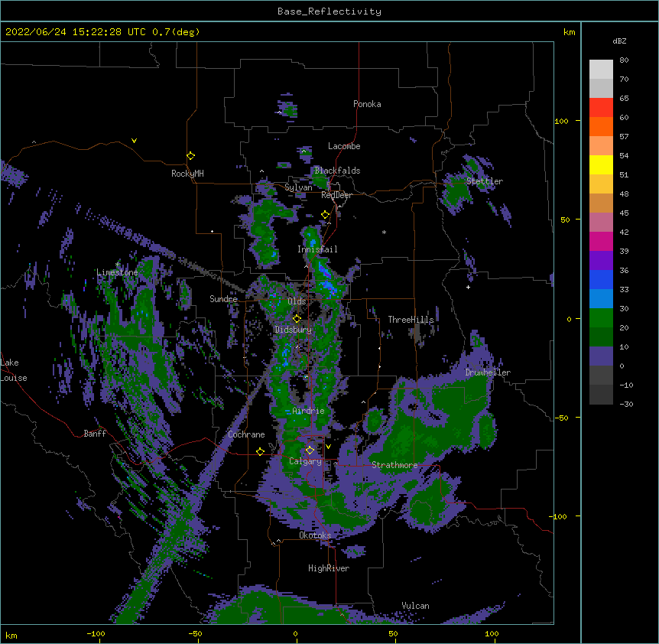The height and width of the screenshot is (644, 659).
Task: Select the magenta 42 dBZ legend swatch
Action: pyautogui.click(x=601, y=241)
